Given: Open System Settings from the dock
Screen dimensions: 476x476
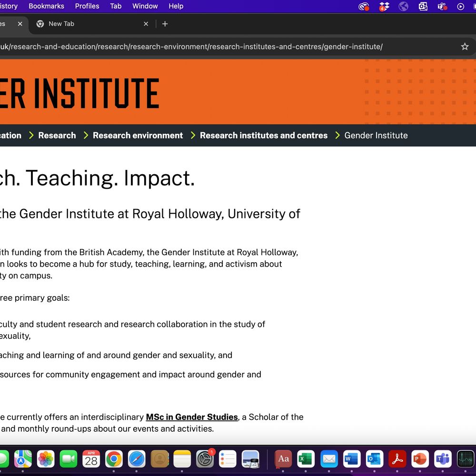Looking at the screenshot, I should [205, 459].
